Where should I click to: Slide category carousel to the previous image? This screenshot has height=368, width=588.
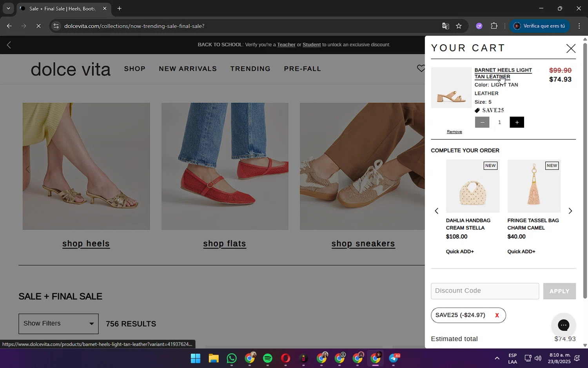pos(27,169)
